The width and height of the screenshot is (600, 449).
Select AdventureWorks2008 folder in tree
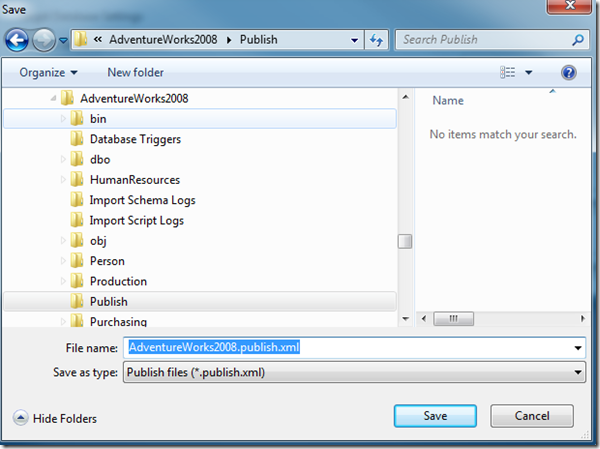[134, 99]
